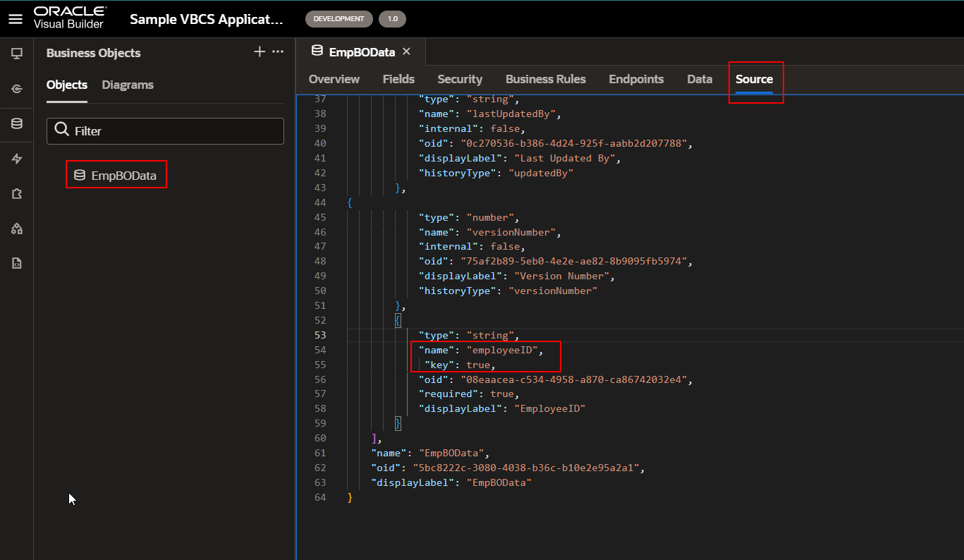
Task: Open the Processes lightning bolt icon
Action: pos(17,159)
